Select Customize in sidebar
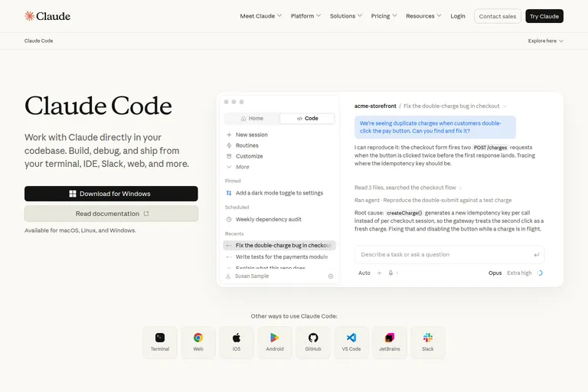The image size is (588, 392). 249,156
